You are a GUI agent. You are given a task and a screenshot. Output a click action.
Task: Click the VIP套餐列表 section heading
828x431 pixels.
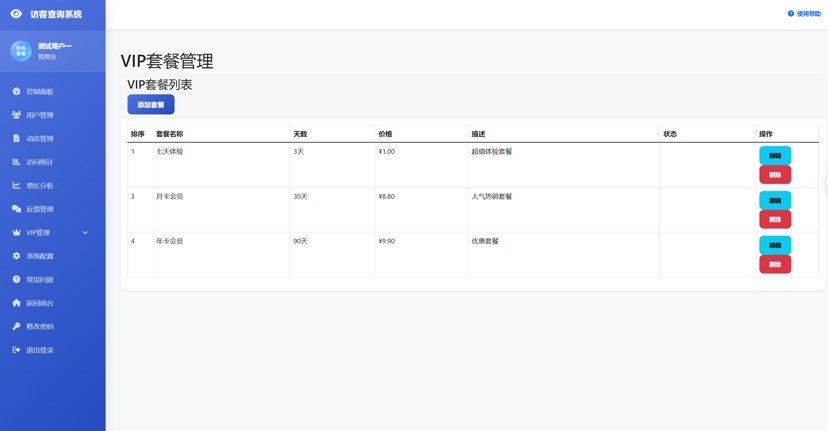click(x=159, y=85)
